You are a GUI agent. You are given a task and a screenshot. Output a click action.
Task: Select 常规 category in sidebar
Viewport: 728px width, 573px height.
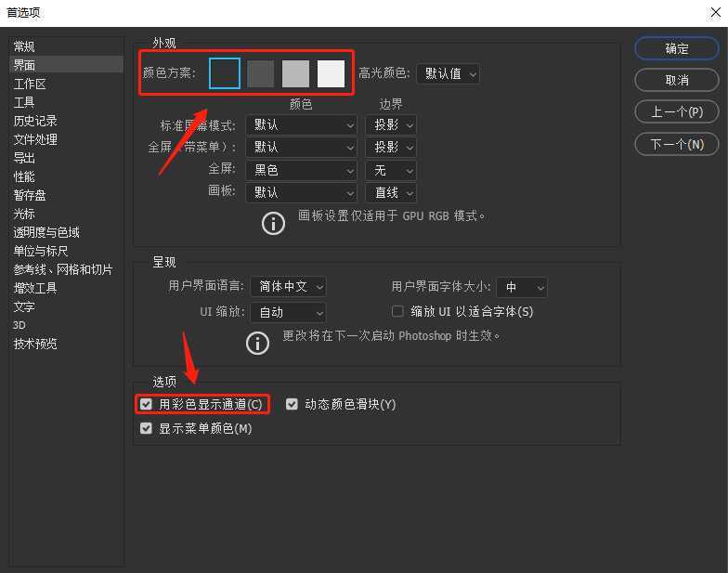[x=66, y=46]
